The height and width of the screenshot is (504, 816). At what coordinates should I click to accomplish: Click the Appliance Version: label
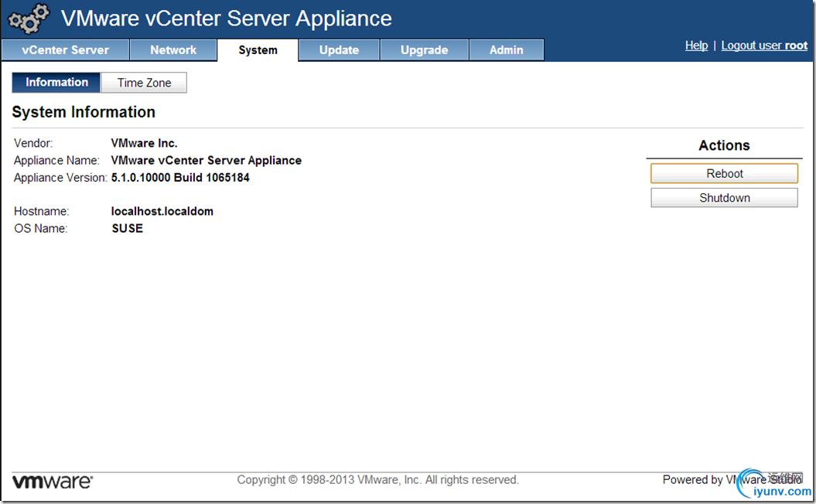point(60,177)
